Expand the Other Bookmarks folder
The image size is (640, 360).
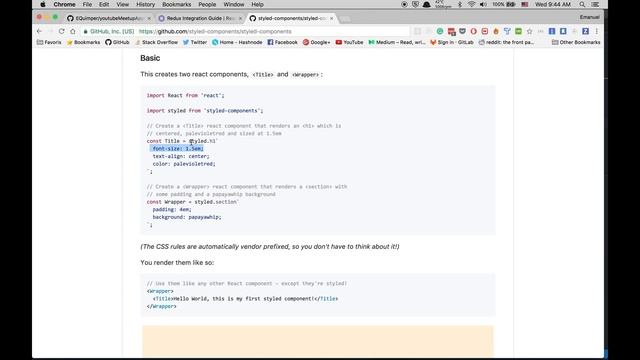coord(576,42)
